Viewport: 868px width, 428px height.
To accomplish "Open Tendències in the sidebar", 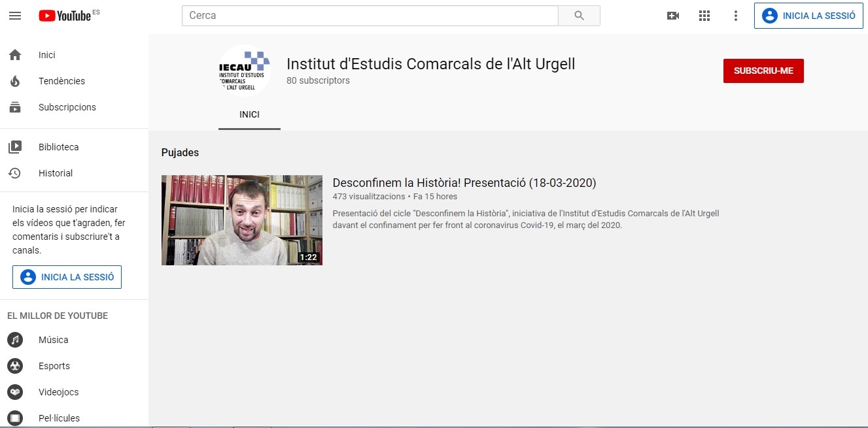I will 61,81.
